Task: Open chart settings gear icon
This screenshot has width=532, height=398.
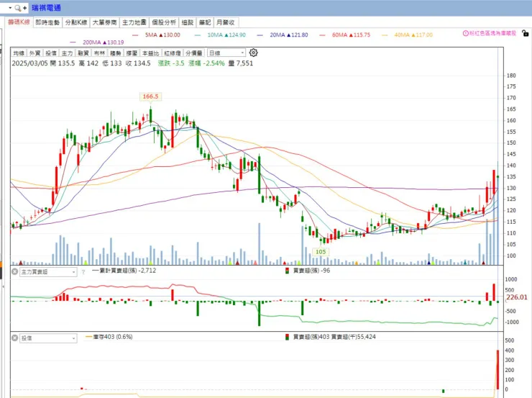Action: [x=254, y=53]
